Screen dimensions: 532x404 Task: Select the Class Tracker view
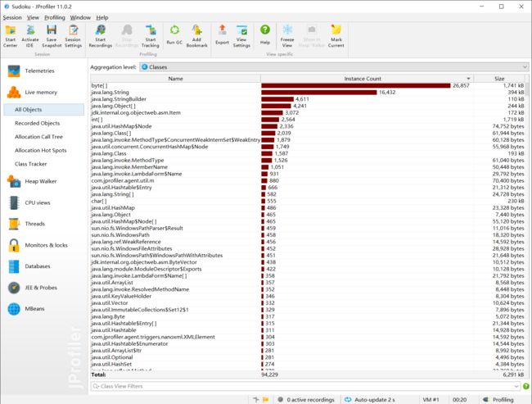31,164
